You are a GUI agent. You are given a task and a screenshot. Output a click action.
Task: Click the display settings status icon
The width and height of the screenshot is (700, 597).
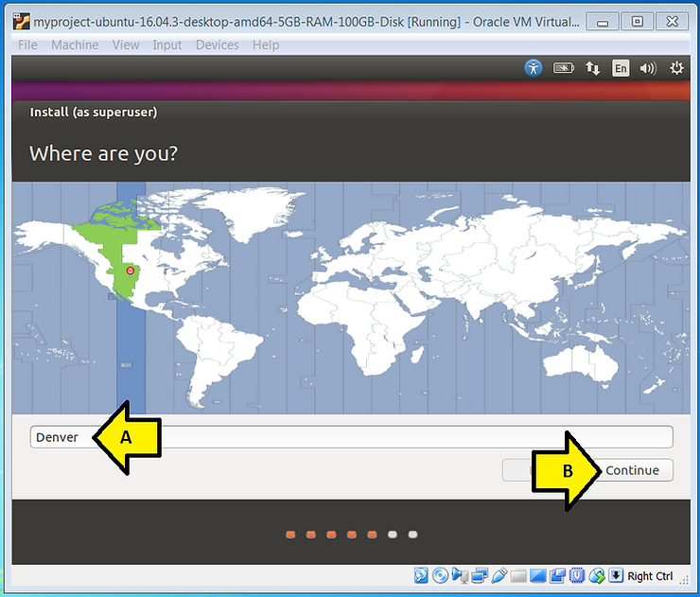tap(538, 576)
